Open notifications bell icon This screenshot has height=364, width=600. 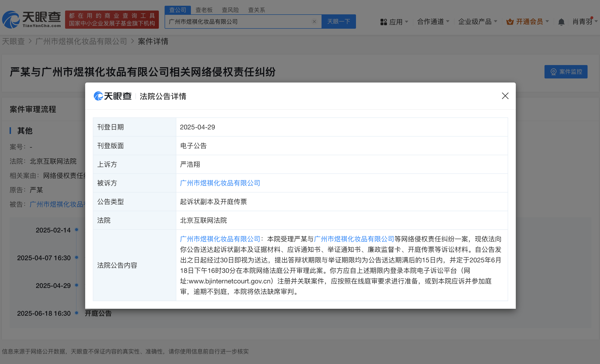[x=561, y=22]
